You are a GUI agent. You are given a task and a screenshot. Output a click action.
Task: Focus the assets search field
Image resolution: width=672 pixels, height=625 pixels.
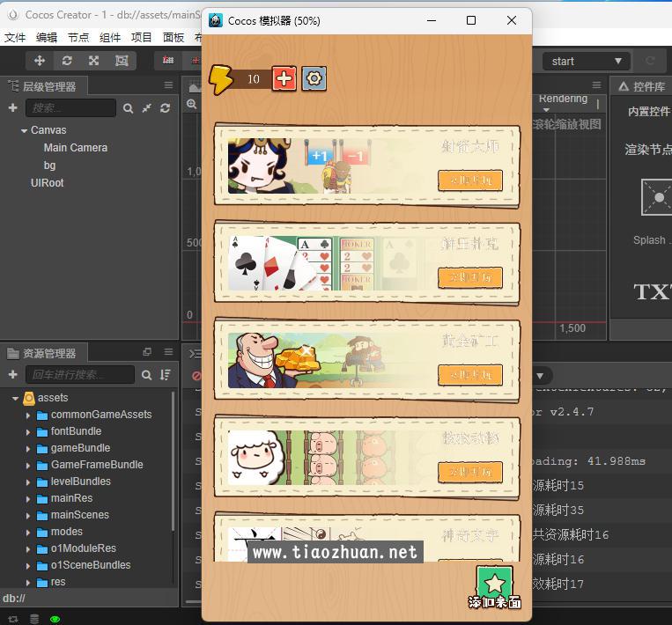[80, 375]
